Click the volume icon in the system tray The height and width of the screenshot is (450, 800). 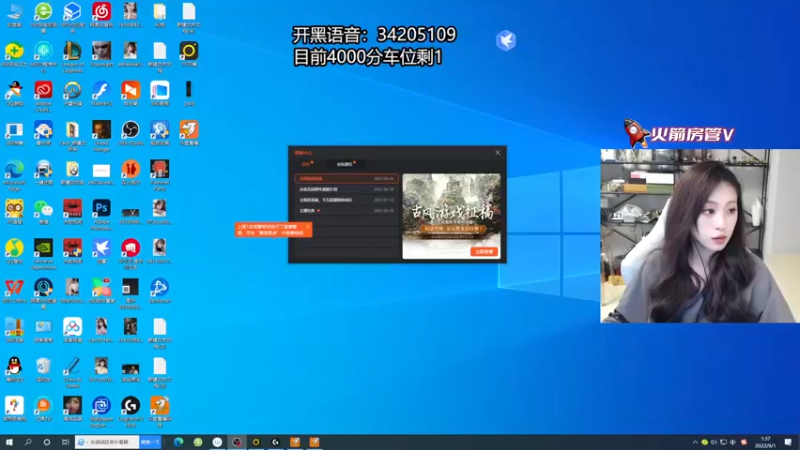coord(714,442)
